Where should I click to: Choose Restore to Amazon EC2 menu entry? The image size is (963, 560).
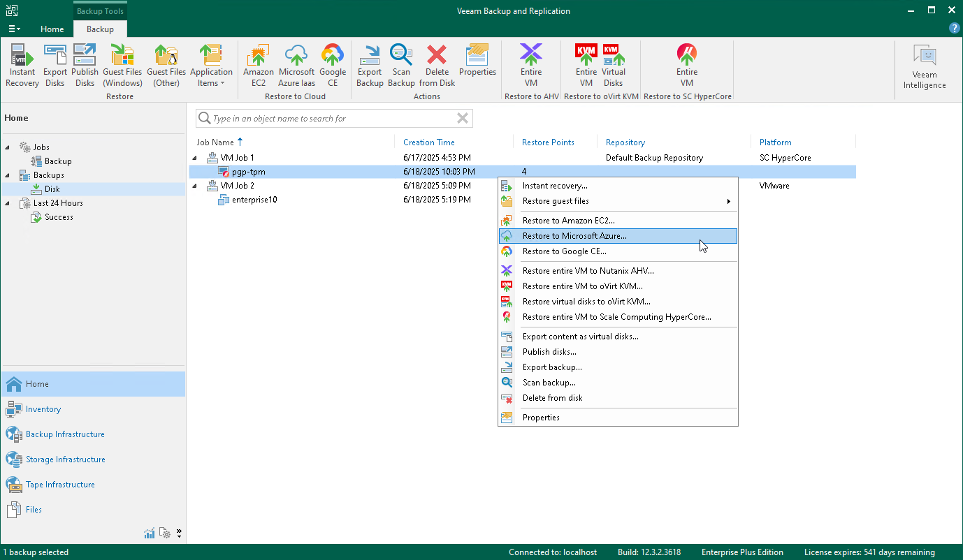[618, 221]
